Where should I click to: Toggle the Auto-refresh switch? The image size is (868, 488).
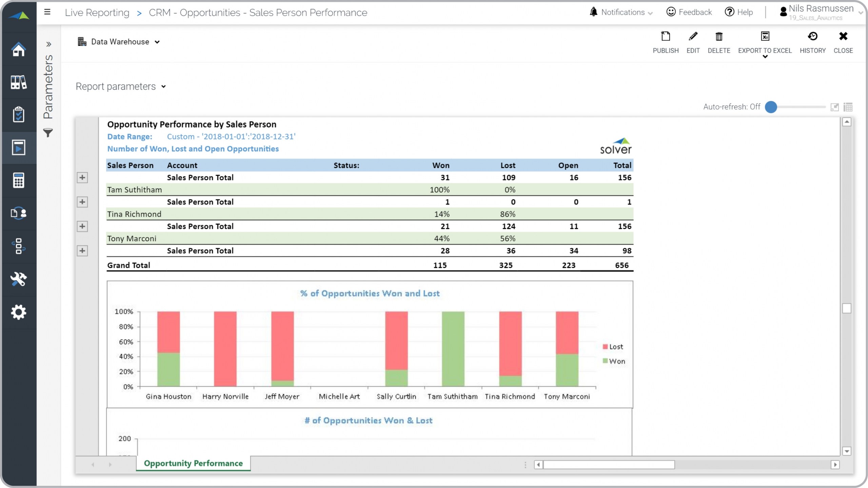tap(771, 107)
